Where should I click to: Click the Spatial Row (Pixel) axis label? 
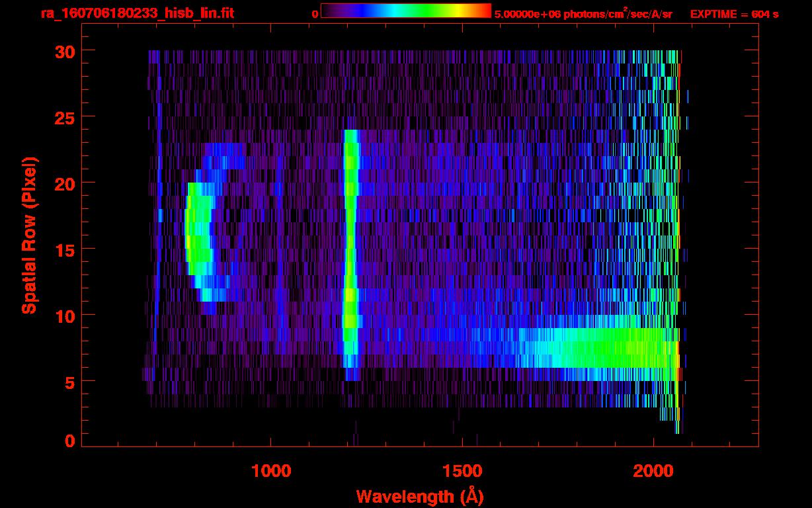[29, 235]
